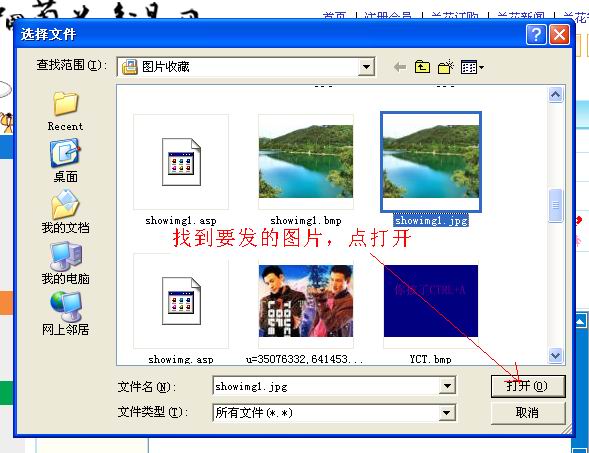
Task: Go up one folder level
Action: click(x=422, y=67)
